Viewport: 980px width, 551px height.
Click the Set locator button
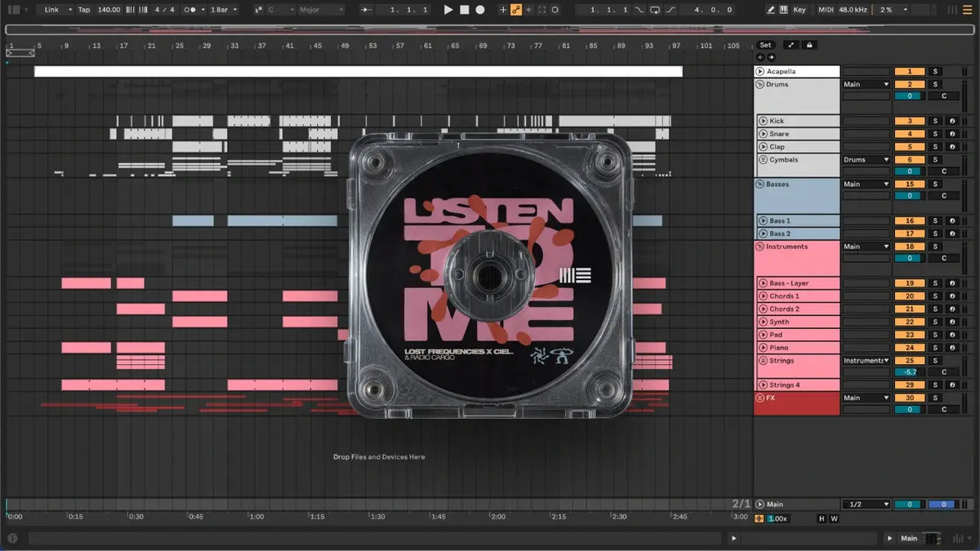(x=765, y=45)
